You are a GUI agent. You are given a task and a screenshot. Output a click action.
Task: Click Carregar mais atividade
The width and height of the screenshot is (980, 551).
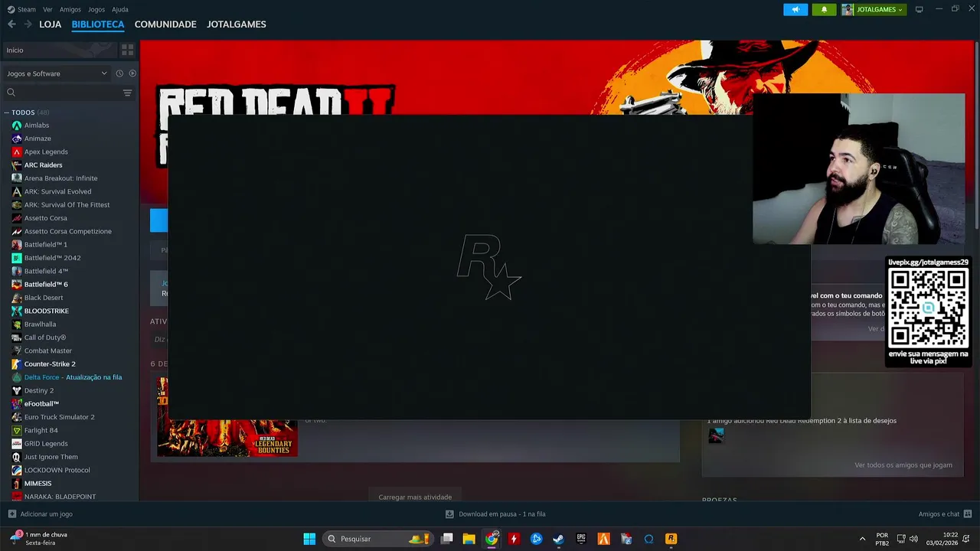415,497
